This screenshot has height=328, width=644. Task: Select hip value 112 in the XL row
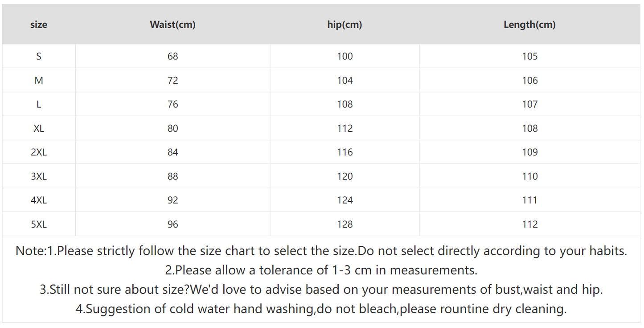(345, 129)
